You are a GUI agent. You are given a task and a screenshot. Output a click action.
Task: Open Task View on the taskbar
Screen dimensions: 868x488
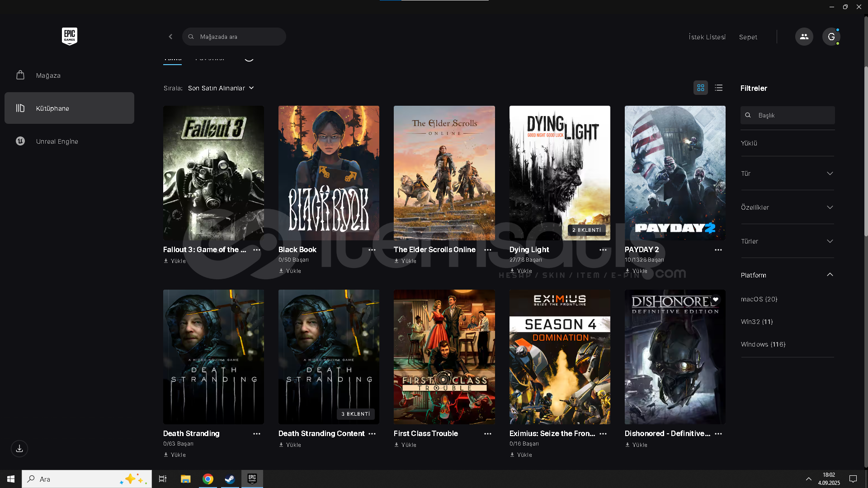click(x=163, y=479)
